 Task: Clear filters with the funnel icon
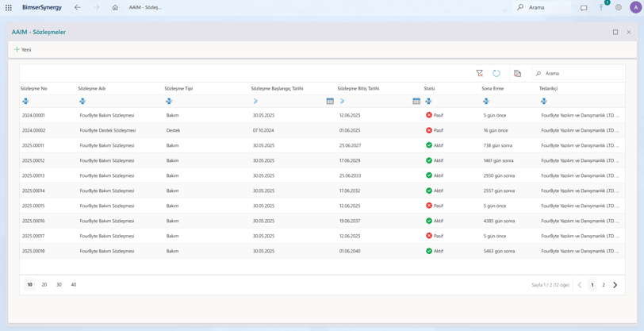[x=479, y=73]
